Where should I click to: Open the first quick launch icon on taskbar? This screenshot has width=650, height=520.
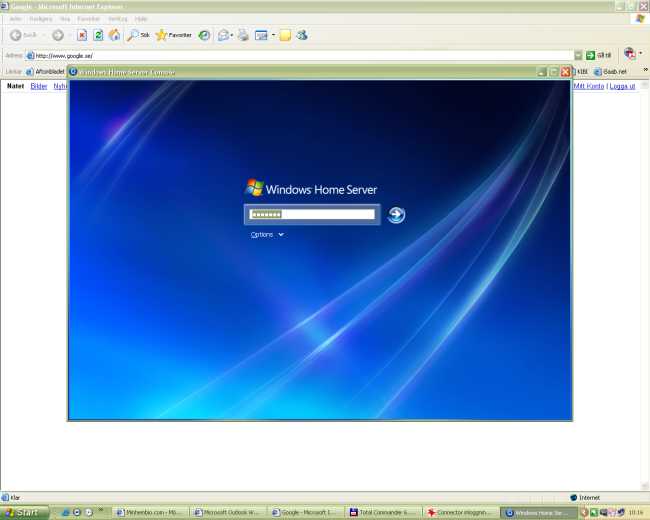click(x=65, y=513)
